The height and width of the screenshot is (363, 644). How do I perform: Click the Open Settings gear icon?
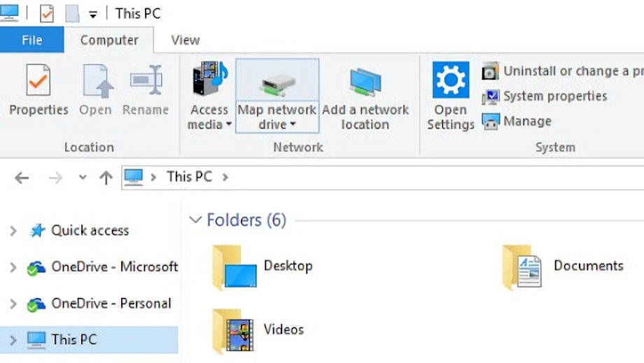click(451, 80)
